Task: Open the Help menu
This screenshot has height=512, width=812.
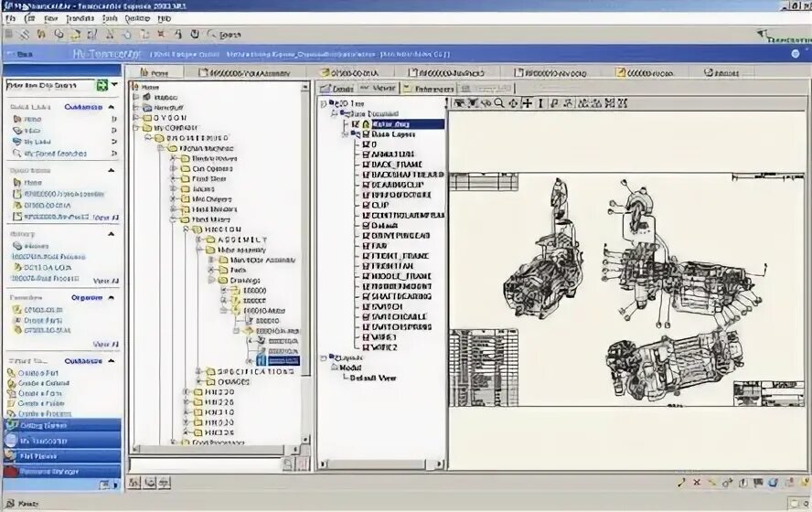Action: (165, 18)
